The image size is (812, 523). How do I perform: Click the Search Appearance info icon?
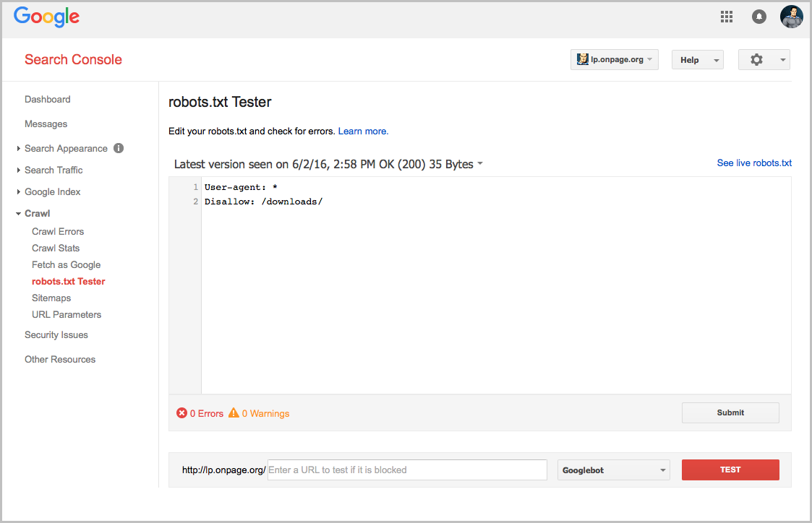point(119,148)
